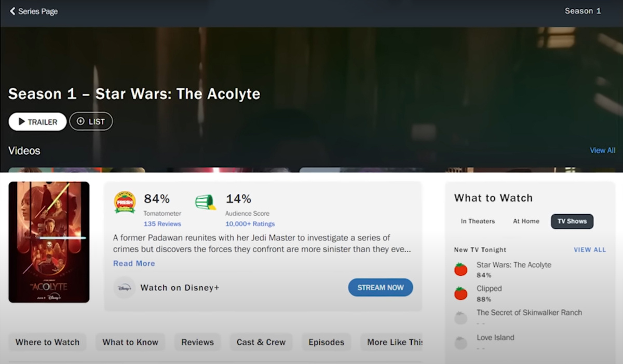Open Star Wars: The Acolyte listing
This screenshot has width=623, height=364.
pyautogui.click(x=514, y=265)
